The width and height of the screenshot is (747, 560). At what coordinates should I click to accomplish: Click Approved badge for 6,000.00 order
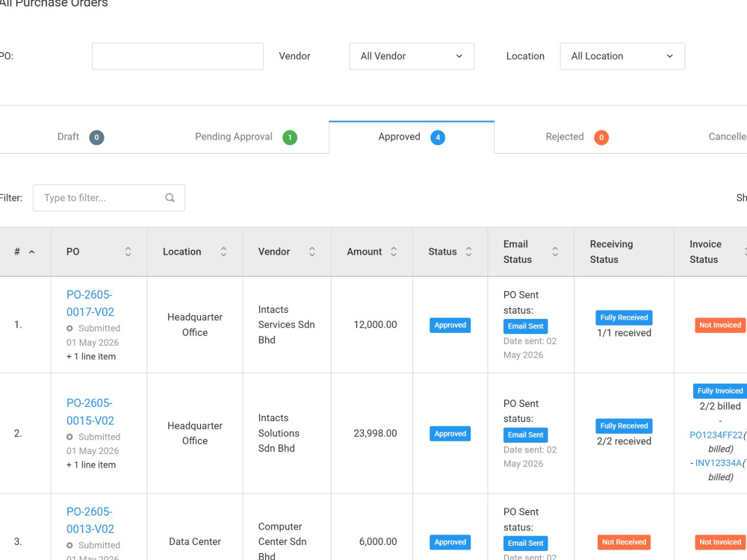click(x=450, y=542)
